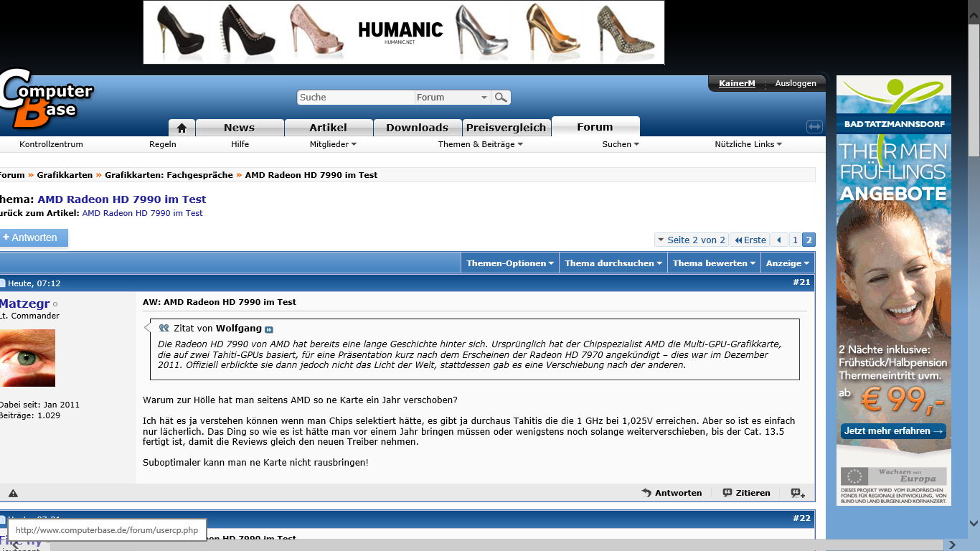Open Humanic shoes banner ad
980x551 pixels.
[404, 32]
